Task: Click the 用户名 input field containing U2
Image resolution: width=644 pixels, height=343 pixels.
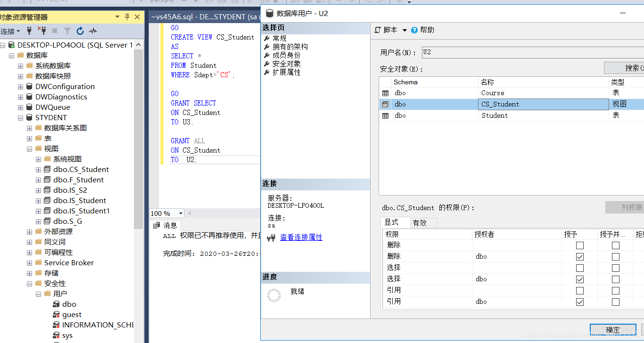Action: point(533,52)
